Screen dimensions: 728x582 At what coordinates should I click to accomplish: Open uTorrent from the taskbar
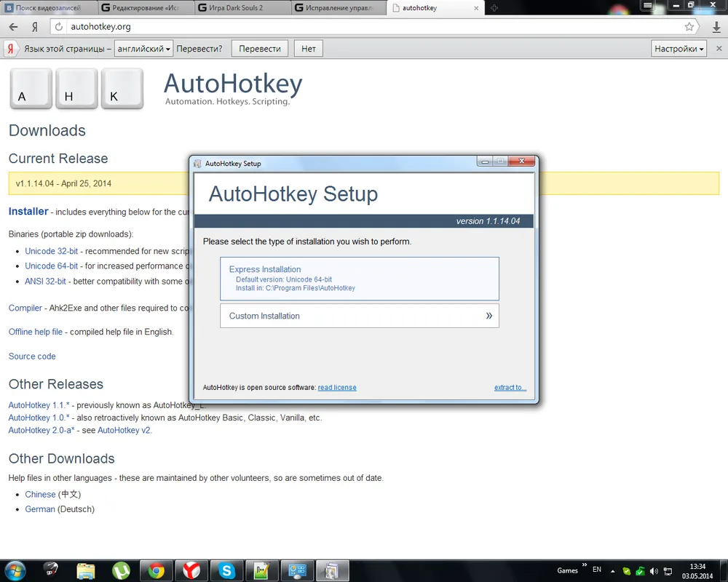tap(121, 570)
